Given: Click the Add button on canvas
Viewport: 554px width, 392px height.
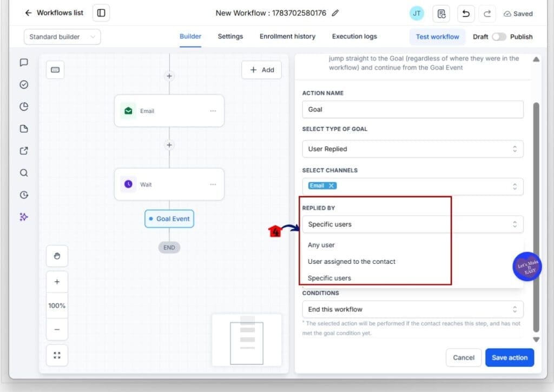Looking at the screenshot, I should 262,70.
